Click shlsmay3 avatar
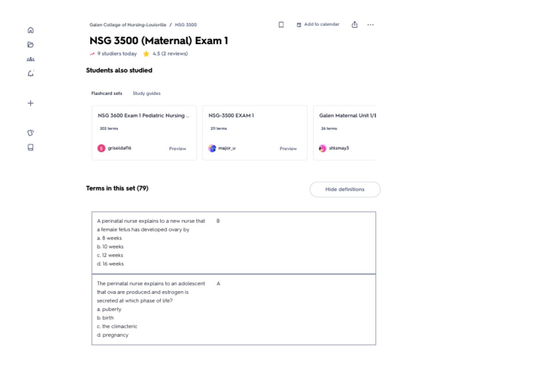The width and height of the screenshot is (554, 392). 323,148
